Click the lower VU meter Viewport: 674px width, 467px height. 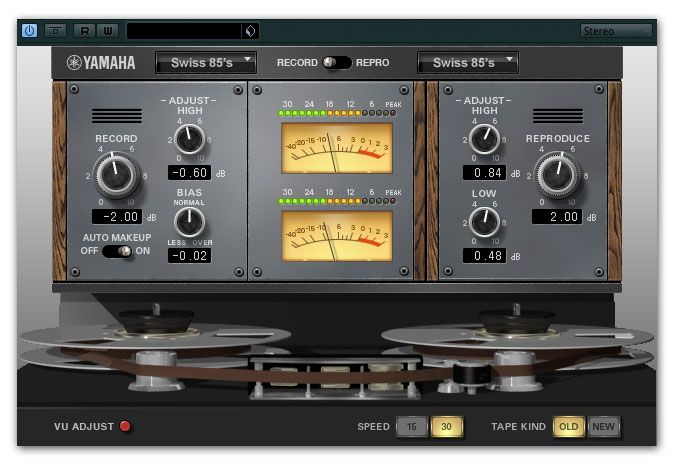[337, 236]
